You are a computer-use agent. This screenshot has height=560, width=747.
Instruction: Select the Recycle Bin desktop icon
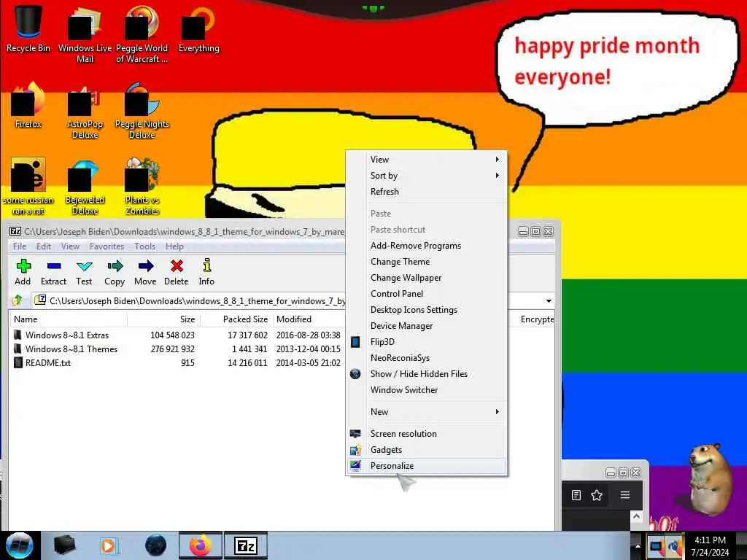[28, 28]
